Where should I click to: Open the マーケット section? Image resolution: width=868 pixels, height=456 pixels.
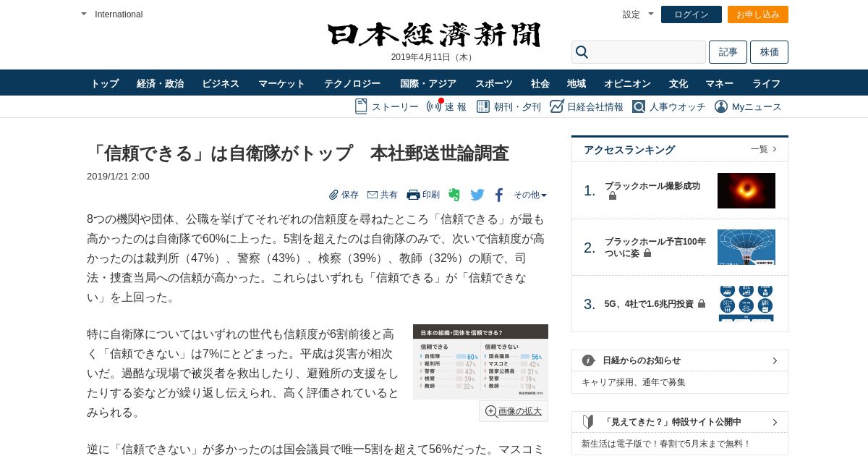click(282, 83)
